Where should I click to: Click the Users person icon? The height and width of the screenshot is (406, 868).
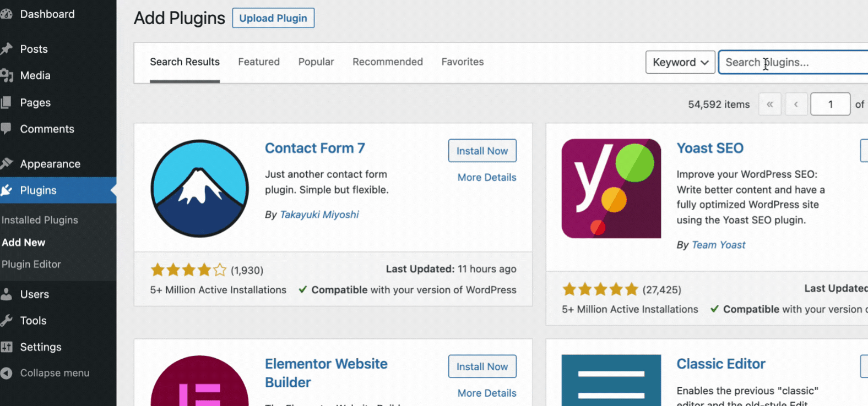tap(6, 294)
